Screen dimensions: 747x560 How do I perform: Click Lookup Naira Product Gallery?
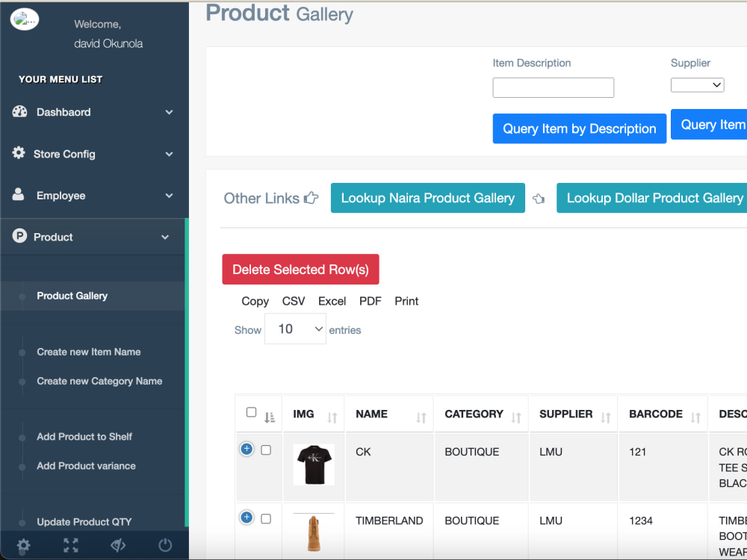[x=427, y=198]
